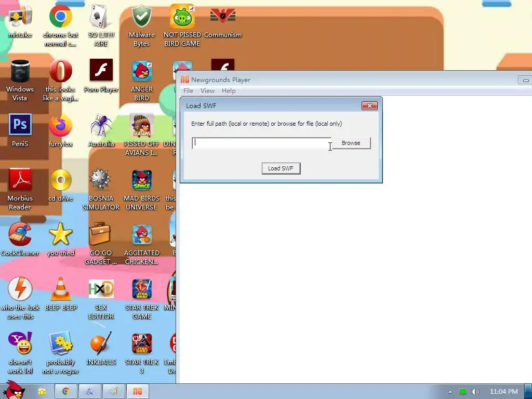Screen dimensions: 532x399
Task: Select the Communism desktop icon
Action: 223,22
